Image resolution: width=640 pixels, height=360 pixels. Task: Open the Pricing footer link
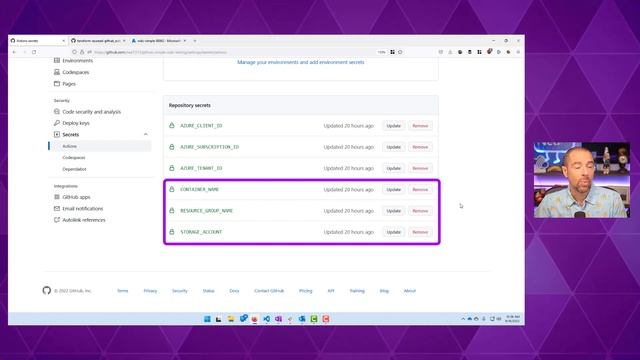(x=305, y=291)
